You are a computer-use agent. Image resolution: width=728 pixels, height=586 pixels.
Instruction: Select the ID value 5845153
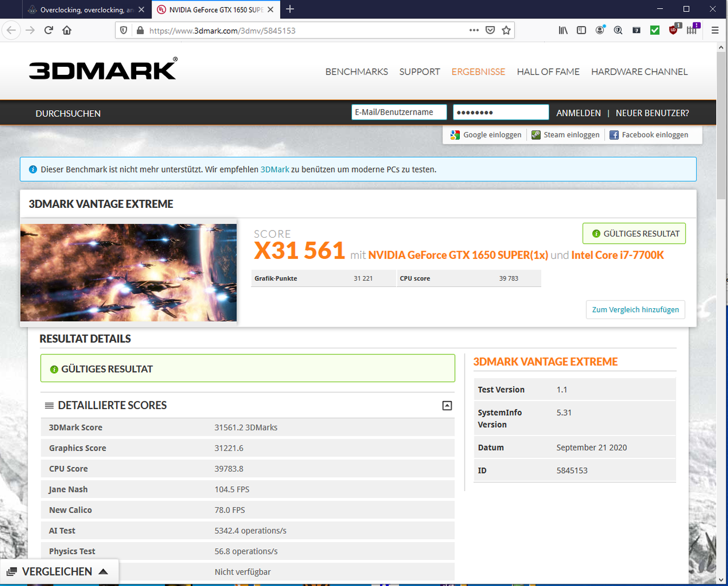572,470
